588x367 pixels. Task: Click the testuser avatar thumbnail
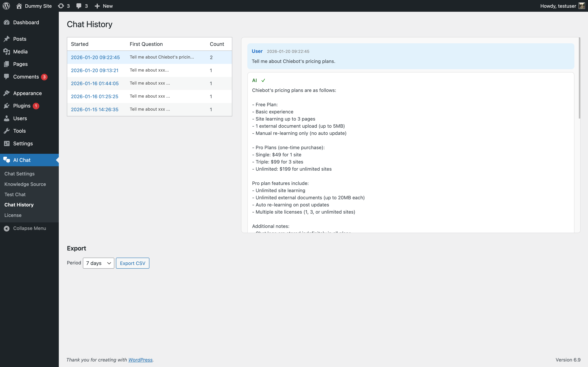tap(582, 6)
